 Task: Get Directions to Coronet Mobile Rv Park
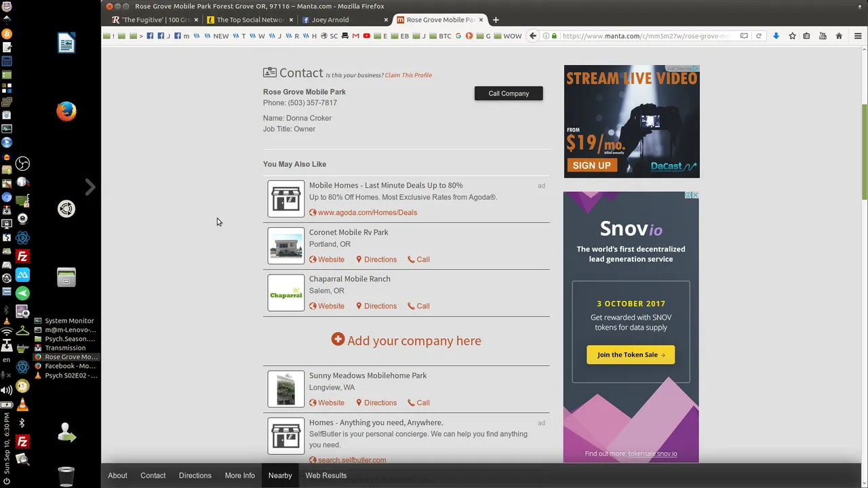[376, 260]
